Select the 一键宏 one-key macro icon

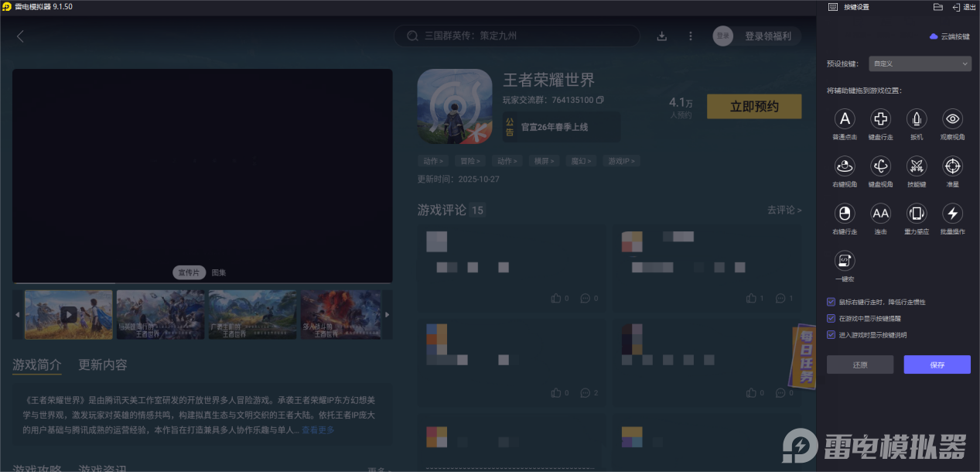pyautogui.click(x=844, y=261)
